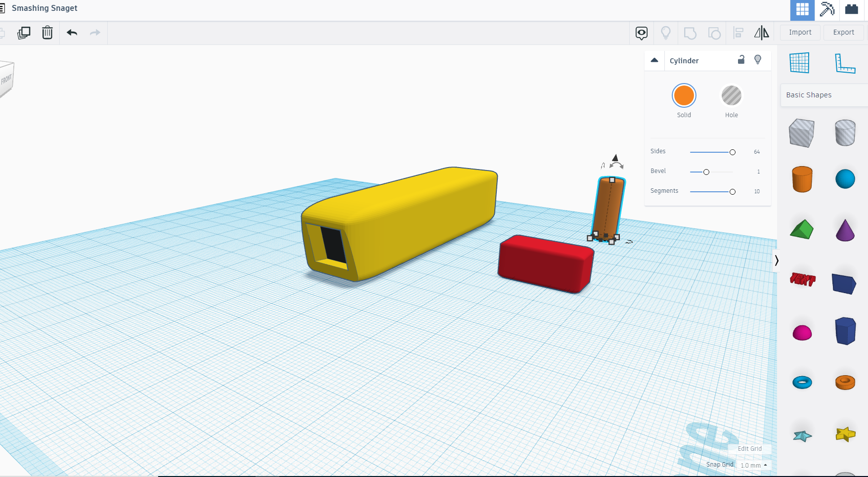The width and height of the screenshot is (868, 477).
Task: Pick the dark blue Wedge shape
Action: [844, 284]
